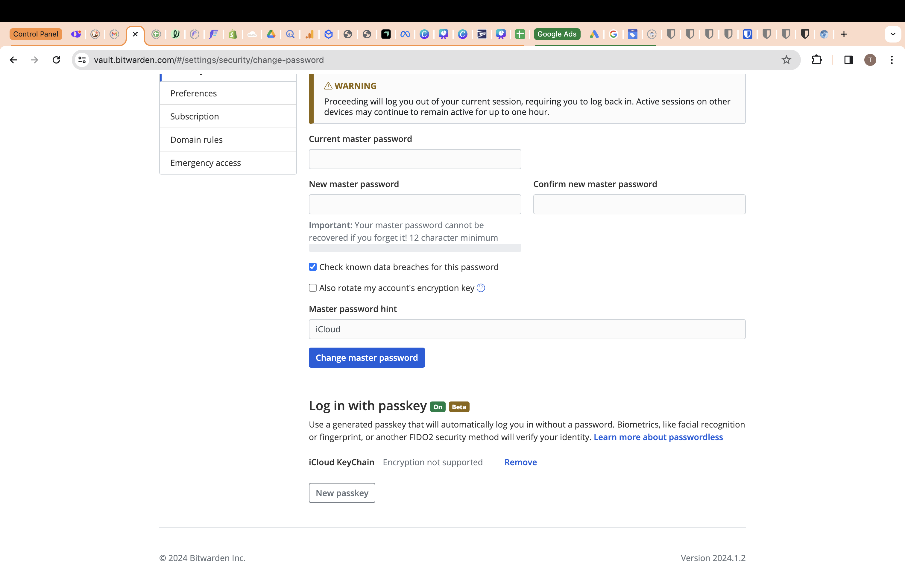The width and height of the screenshot is (905, 588).
Task: Uncheck 'Check known data breaches' checkbox
Action: click(312, 267)
